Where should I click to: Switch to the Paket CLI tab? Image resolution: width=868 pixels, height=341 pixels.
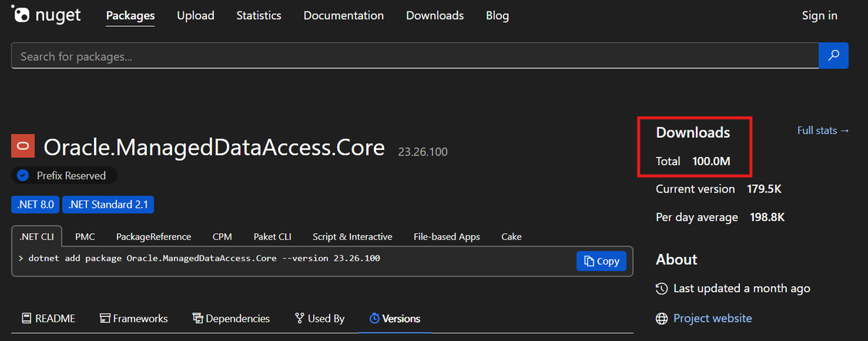pyautogui.click(x=272, y=237)
